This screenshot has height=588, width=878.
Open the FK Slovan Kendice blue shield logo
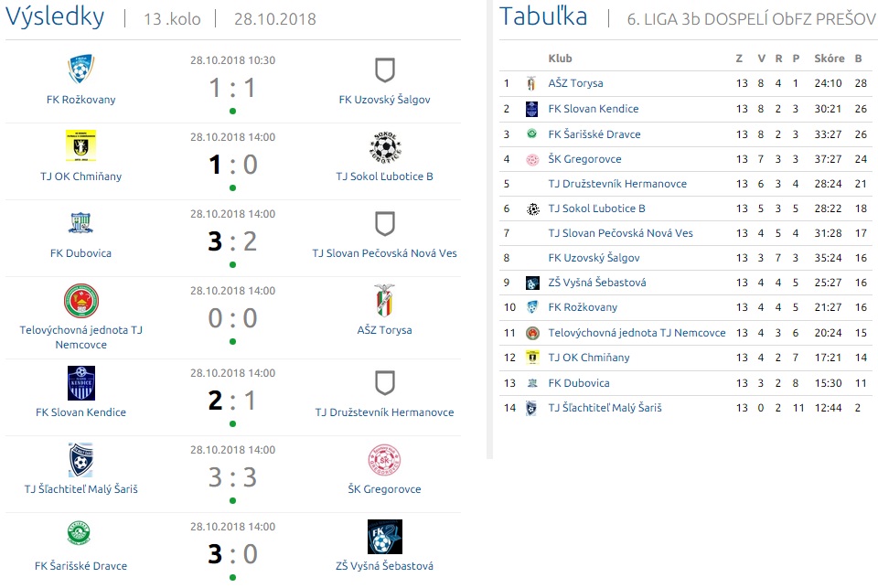(x=81, y=383)
